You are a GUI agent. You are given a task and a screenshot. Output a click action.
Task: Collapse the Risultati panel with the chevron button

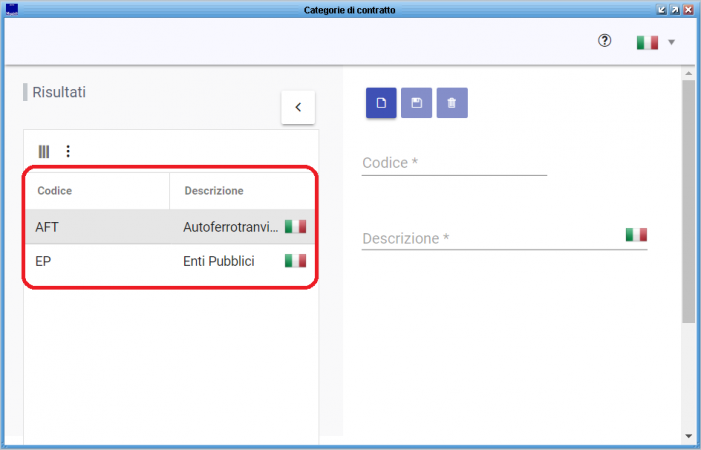click(x=298, y=107)
